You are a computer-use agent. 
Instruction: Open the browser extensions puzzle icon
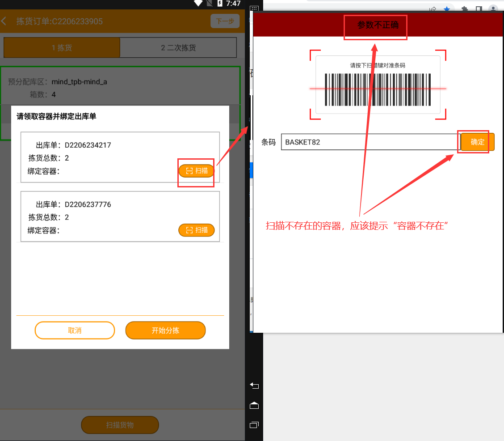click(465, 9)
